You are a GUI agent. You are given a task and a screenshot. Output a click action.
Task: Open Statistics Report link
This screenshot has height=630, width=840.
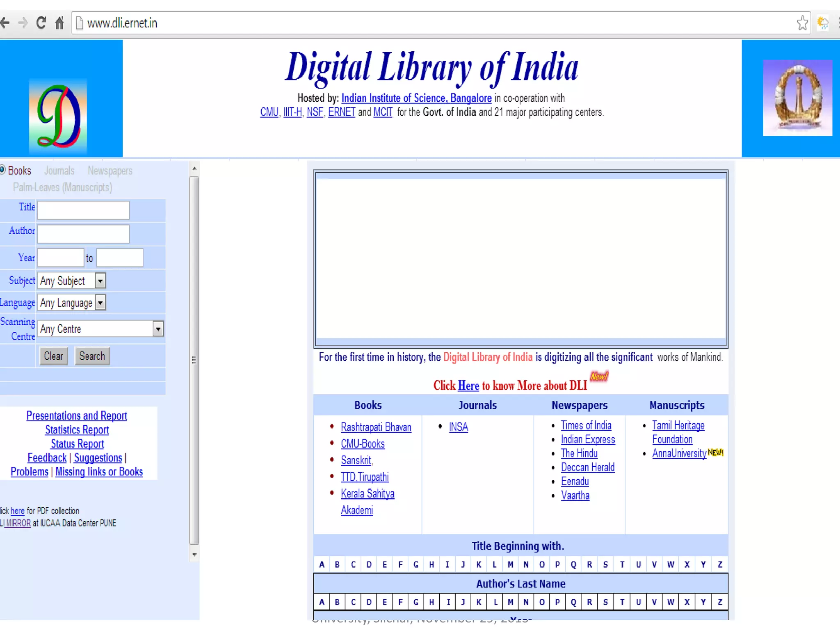(x=77, y=430)
